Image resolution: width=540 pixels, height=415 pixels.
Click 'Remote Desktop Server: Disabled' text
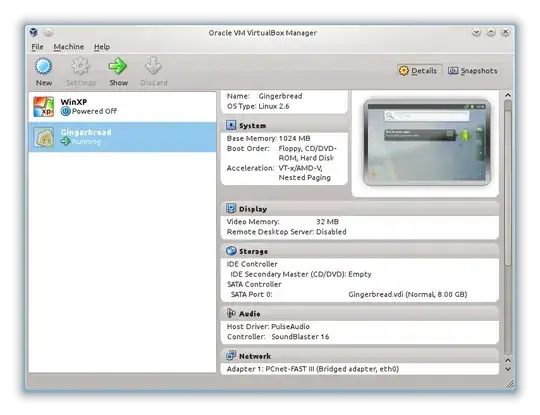(287, 232)
